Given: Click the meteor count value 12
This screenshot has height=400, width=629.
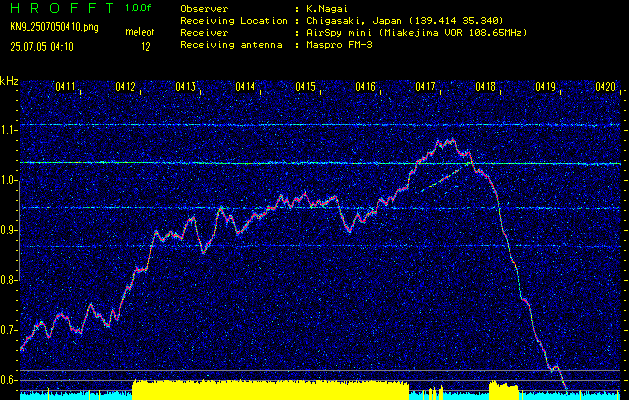Looking at the screenshot, I should (146, 47).
